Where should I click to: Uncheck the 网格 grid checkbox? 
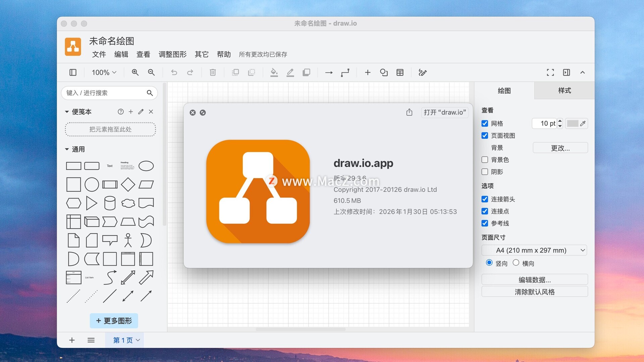click(x=485, y=123)
